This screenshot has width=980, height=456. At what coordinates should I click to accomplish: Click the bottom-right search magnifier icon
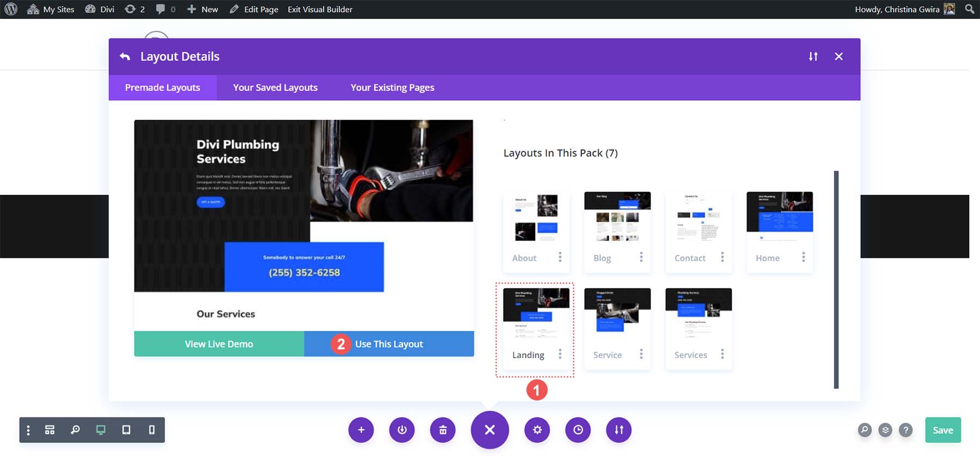(x=865, y=430)
